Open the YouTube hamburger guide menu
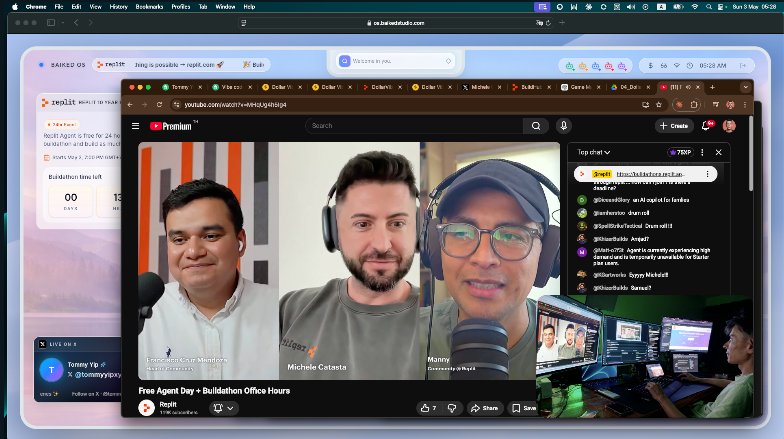This screenshot has width=784, height=439. pyautogui.click(x=136, y=126)
